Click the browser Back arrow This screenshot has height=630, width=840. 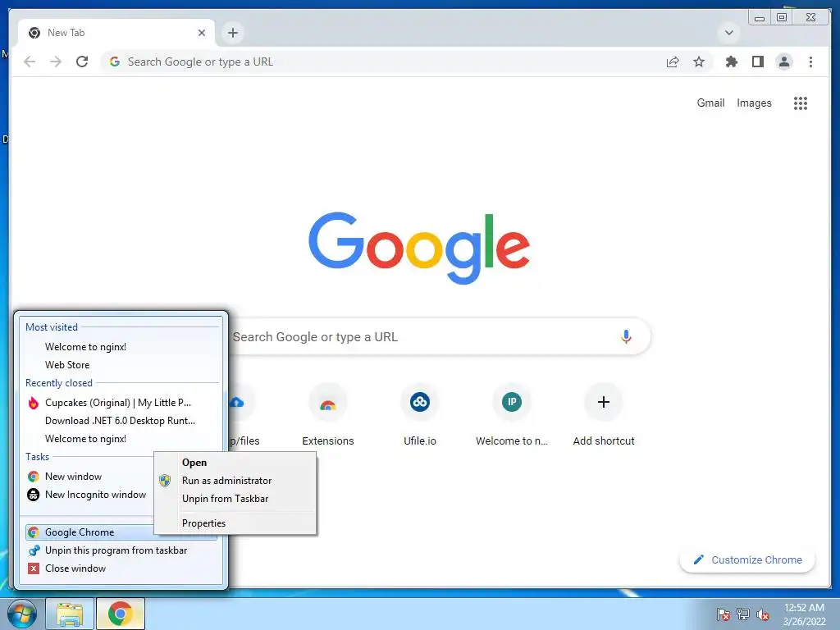[x=30, y=62]
